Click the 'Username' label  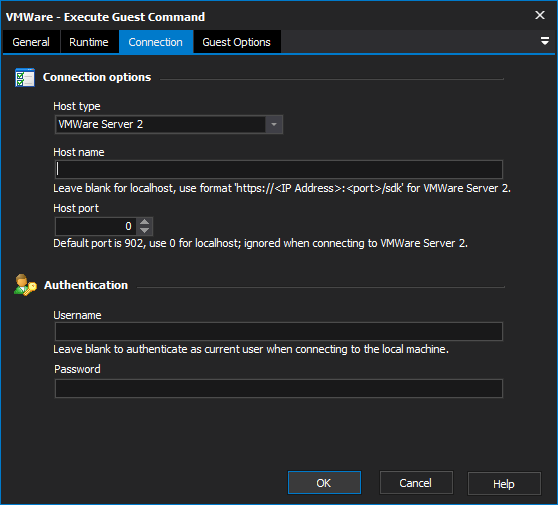coord(77,315)
